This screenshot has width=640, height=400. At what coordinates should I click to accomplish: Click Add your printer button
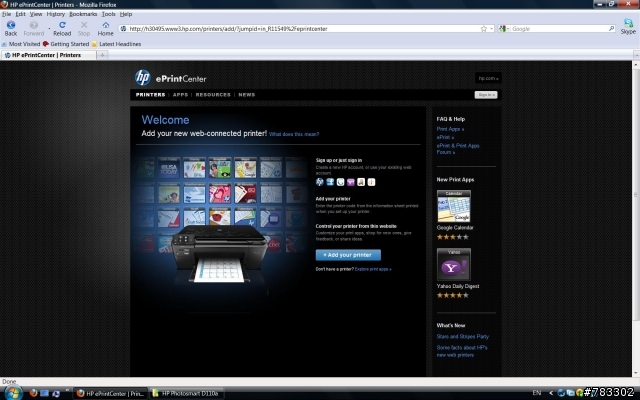pyautogui.click(x=348, y=255)
